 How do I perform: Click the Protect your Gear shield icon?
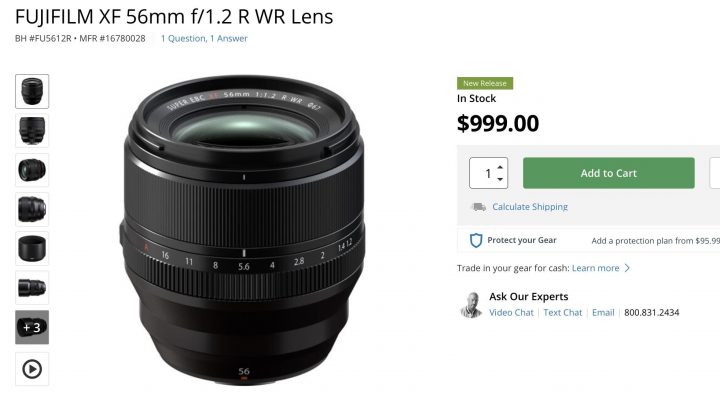pos(476,240)
